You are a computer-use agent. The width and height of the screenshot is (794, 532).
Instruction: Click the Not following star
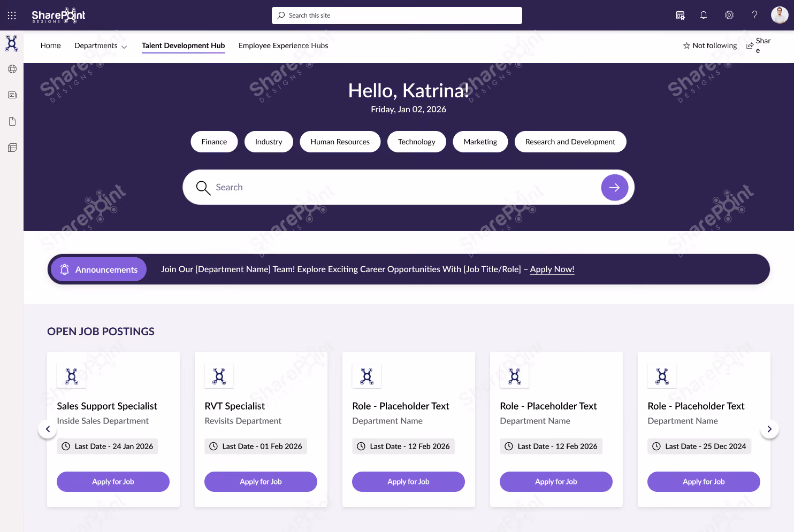pyautogui.click(x=686, y=45)
